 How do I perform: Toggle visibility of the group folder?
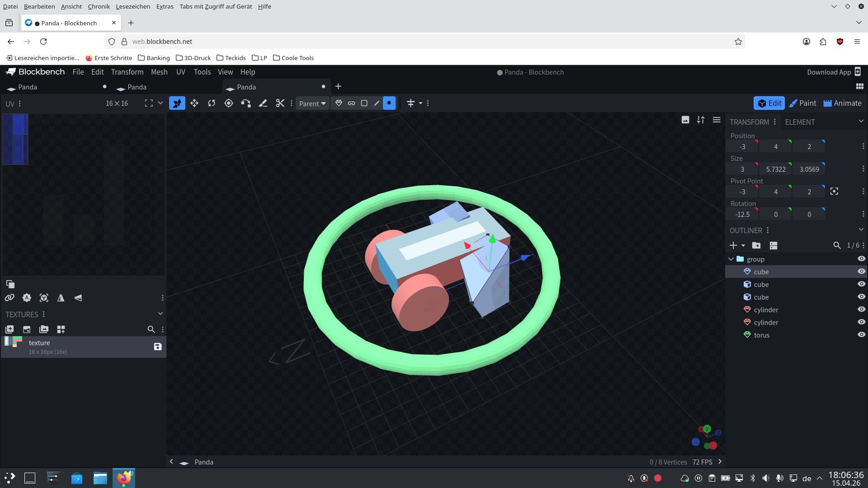click(x=861, y=259)
